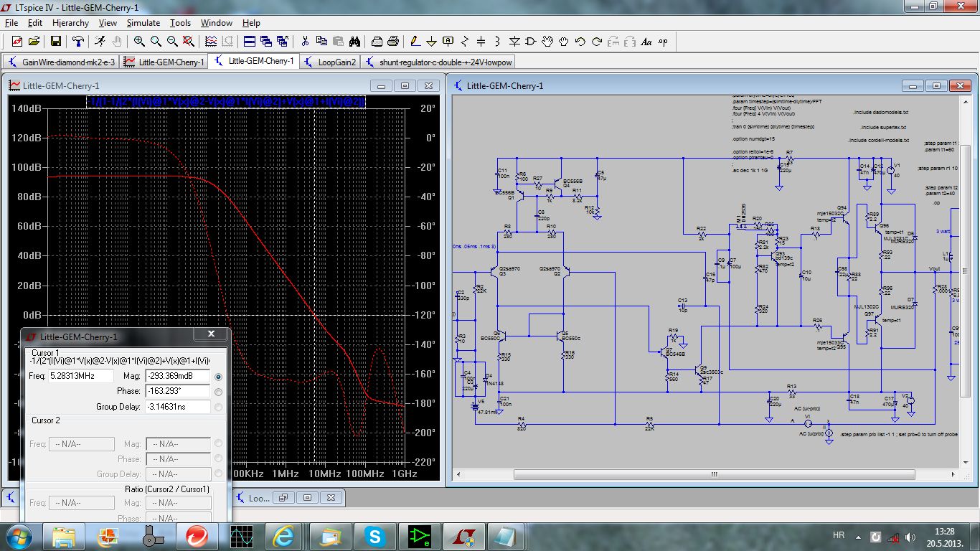Switch to the shunt-regulator-c-double tab

coord(438,62)
